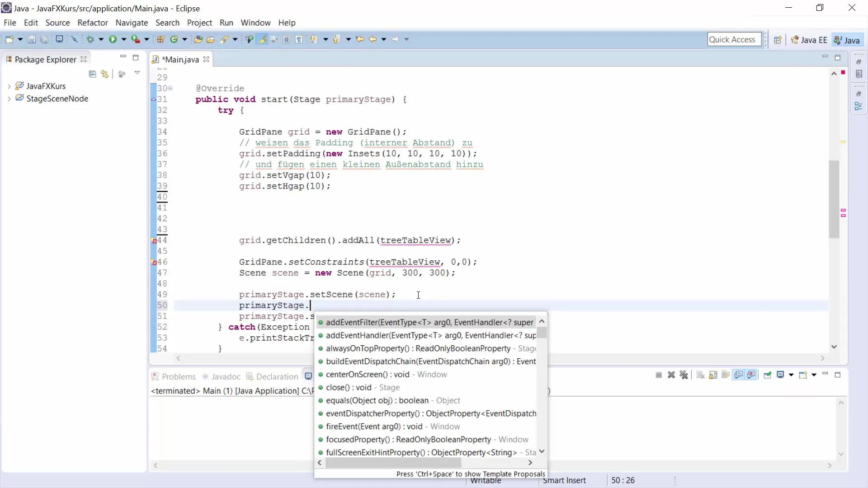Click the autocomplete list scroll-down arrow

542,451
